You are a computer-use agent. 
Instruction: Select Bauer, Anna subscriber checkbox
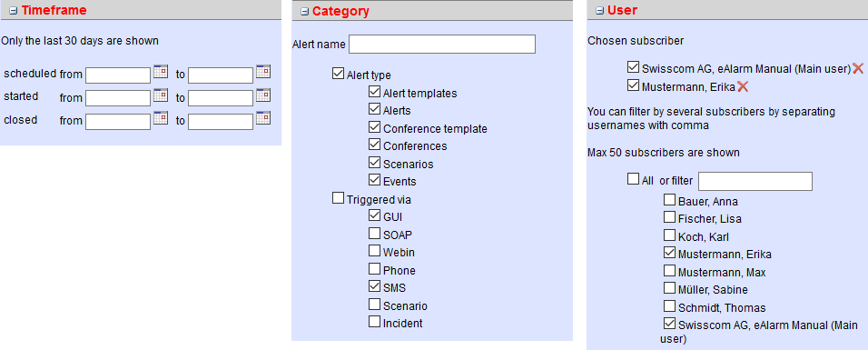(669, 200)
